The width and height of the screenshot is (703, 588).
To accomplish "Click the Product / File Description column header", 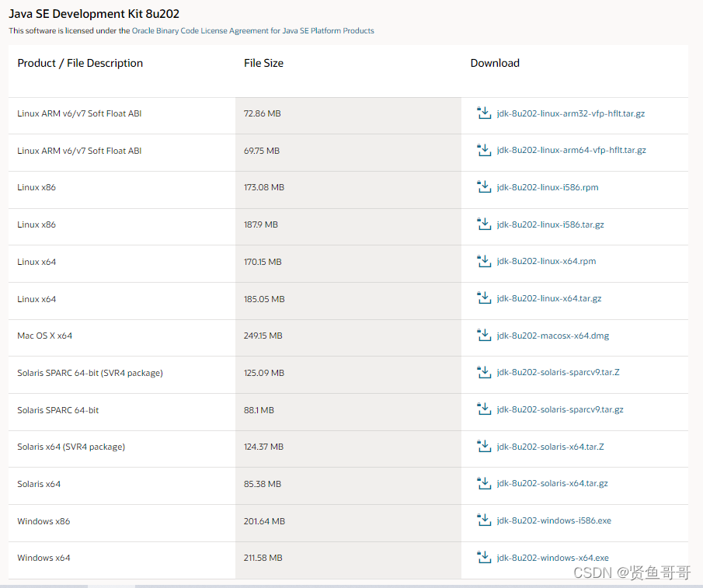I will pyautogui.click(x=80, y=63).
